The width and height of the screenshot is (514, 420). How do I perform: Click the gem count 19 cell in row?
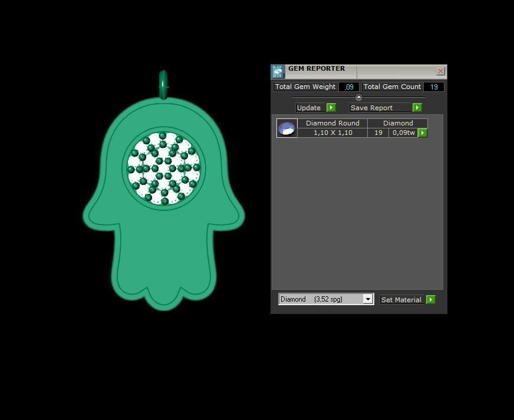click(378, 133)
